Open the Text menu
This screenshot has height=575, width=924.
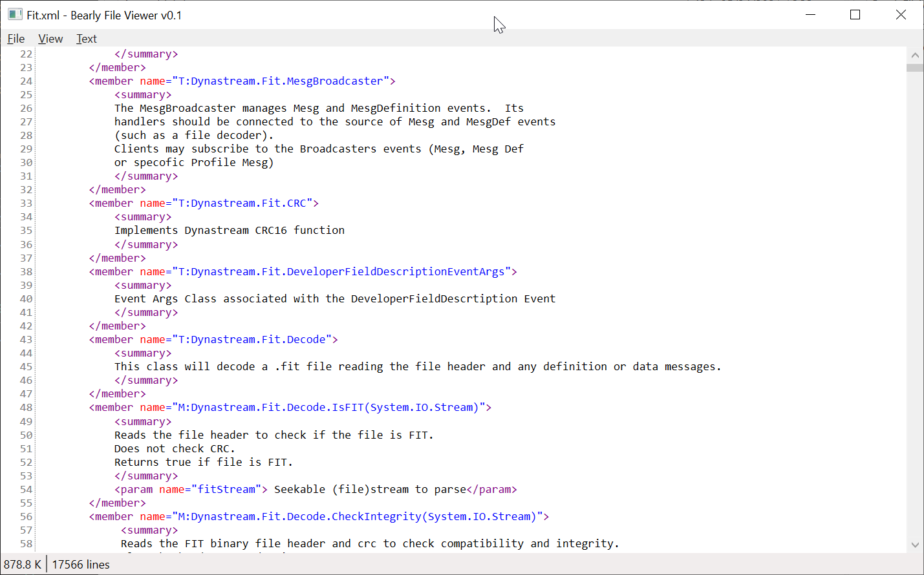click(x=87, y=39)
